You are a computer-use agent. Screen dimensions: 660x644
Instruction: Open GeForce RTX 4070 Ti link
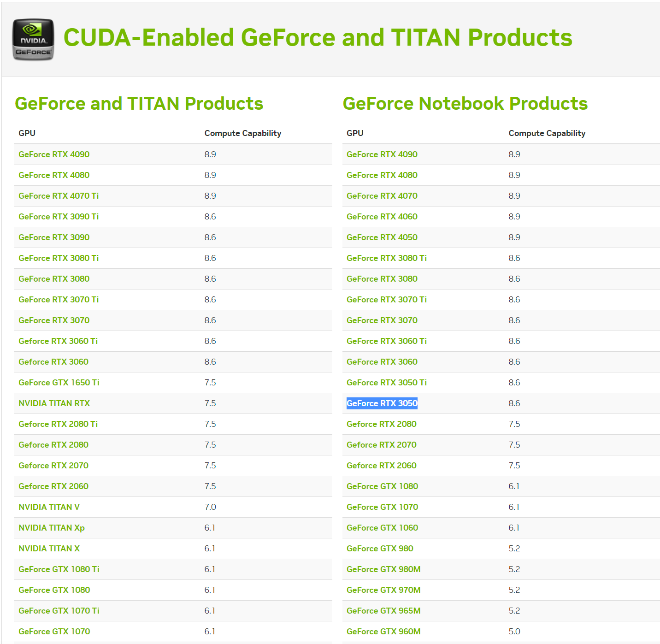59,196
